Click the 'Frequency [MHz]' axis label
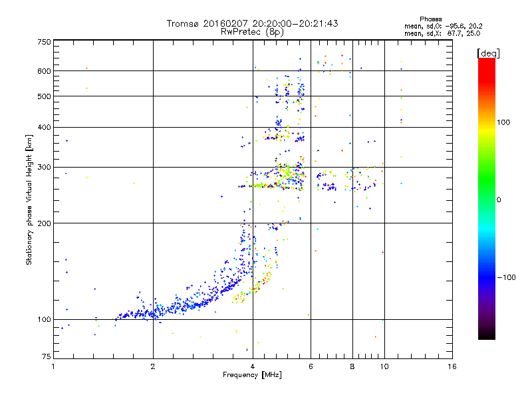 pos(252,375)
